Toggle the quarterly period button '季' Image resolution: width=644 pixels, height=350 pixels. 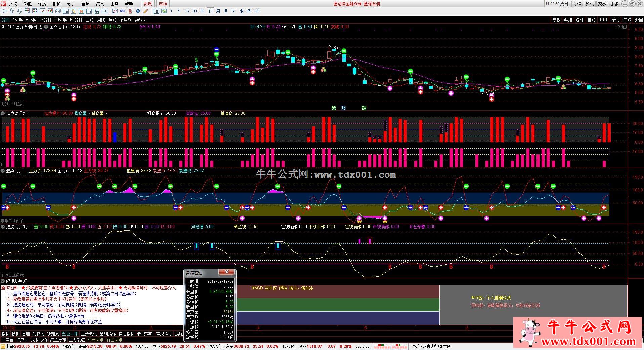[x=249, y=11]
